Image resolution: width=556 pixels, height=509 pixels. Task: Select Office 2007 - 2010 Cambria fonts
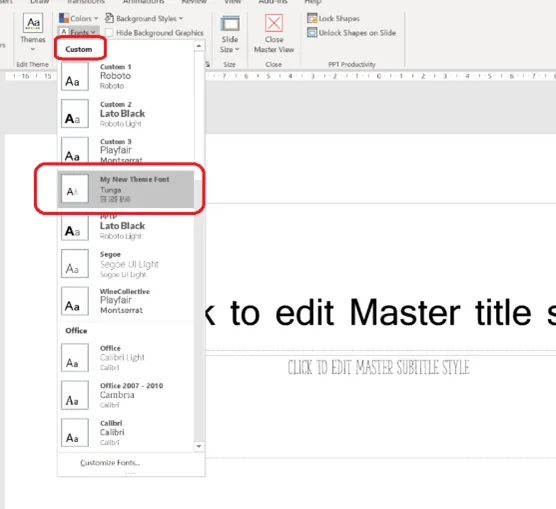[126, 395]
